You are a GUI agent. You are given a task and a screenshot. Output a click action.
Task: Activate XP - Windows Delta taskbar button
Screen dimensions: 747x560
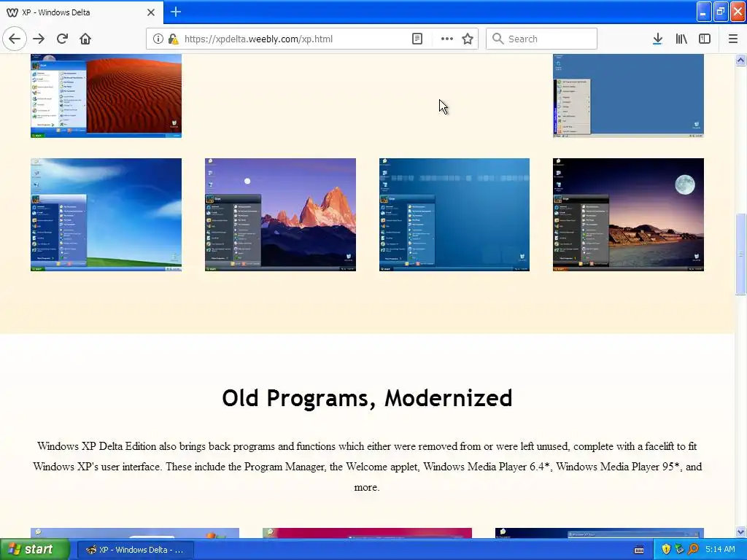pyautogui.click(x=135, y=550)
